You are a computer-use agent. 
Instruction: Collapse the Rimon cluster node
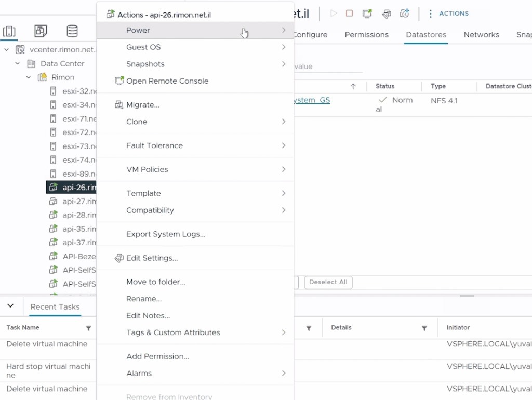[29, 77]
